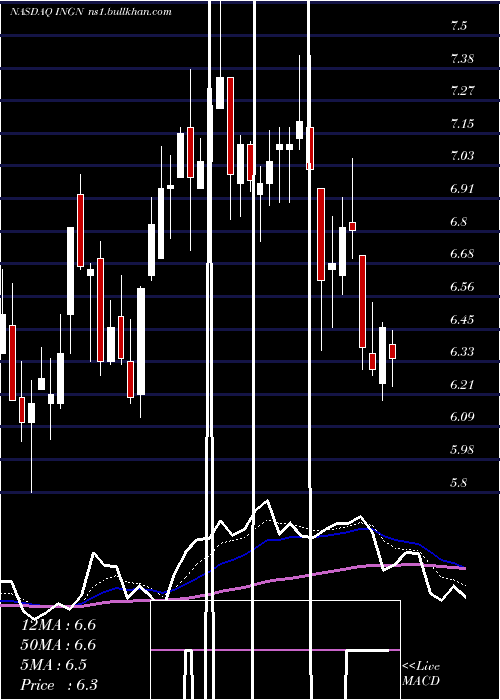The height and width of the screenshot is (700, 500).
Task: Click the 7.15 price axis label
Action: 462,123
